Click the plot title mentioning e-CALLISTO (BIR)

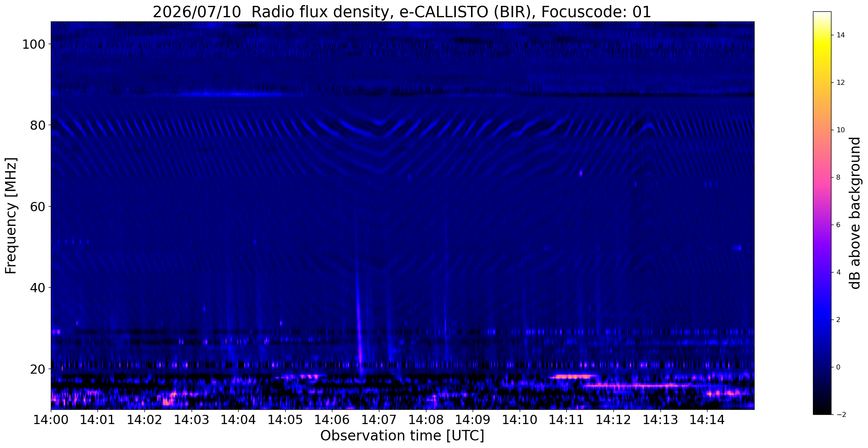pyautogui.click(x=402, y=12)
